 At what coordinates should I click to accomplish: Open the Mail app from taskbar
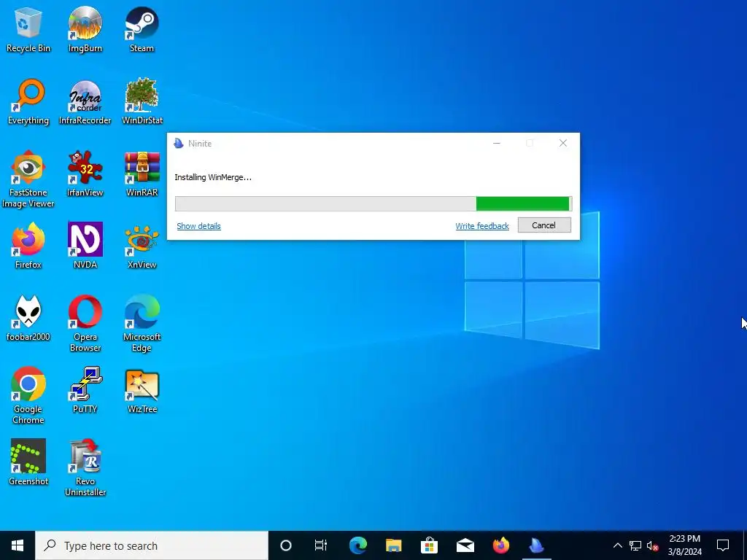coord(465,545)
